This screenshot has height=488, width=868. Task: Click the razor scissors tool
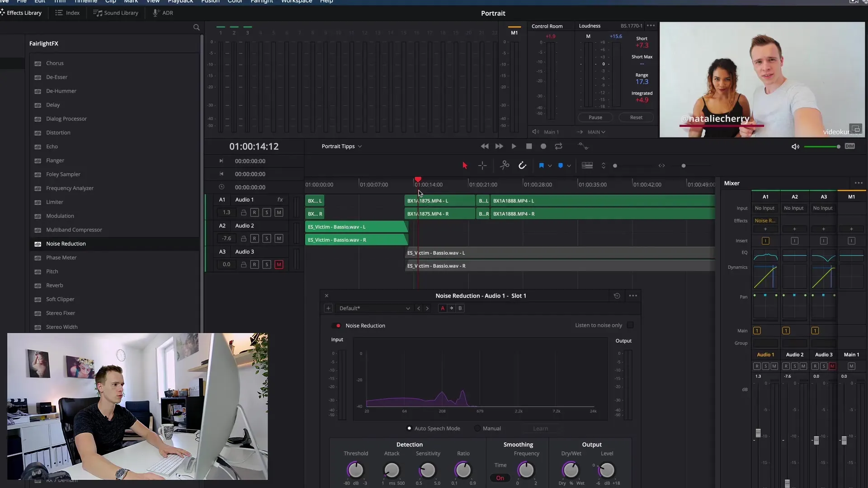pos(505,165)
